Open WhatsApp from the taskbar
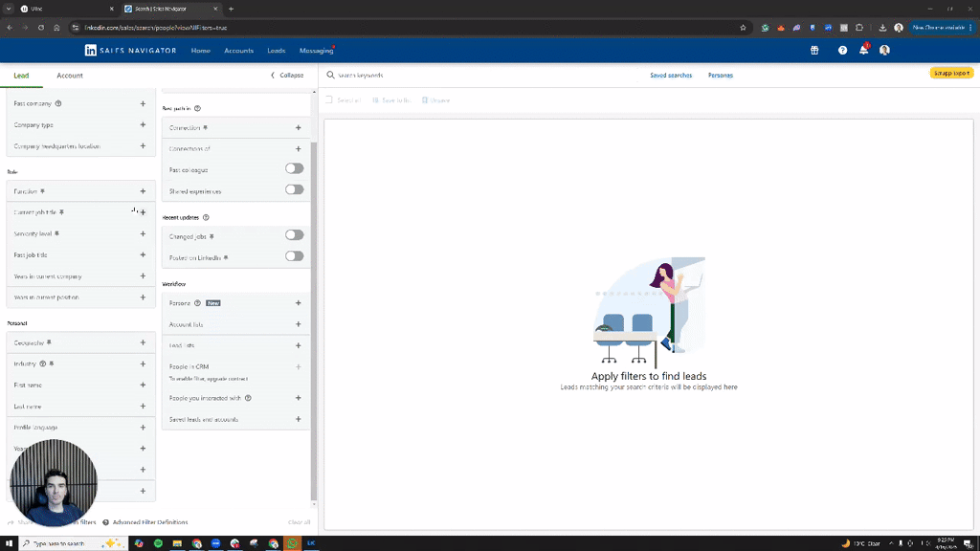 pos(293,542)
